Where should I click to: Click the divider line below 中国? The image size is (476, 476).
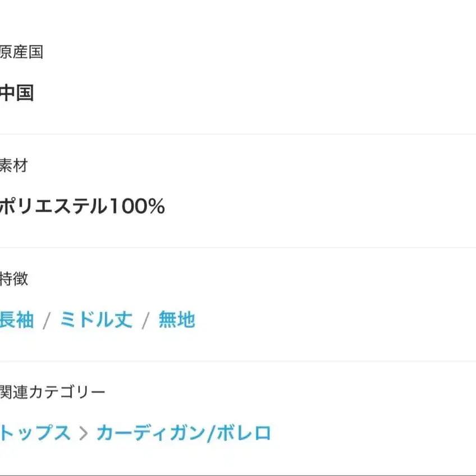[238, 134]
